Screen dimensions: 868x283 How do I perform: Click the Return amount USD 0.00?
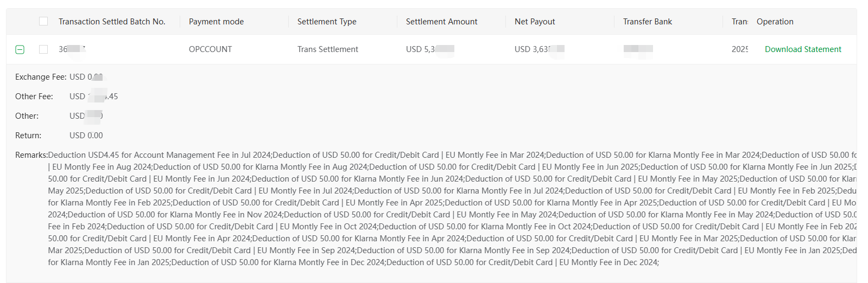click(86, 136)
